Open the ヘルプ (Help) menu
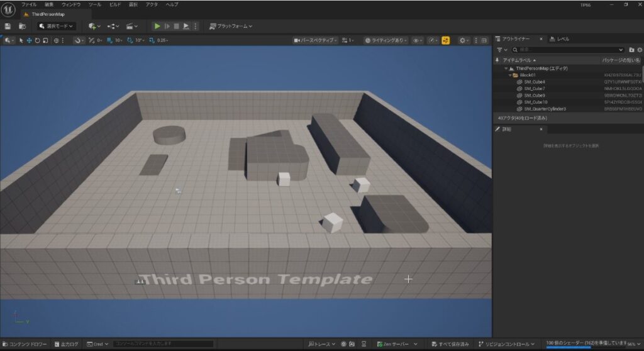This screenshot has height=351, width=644. 172,4
